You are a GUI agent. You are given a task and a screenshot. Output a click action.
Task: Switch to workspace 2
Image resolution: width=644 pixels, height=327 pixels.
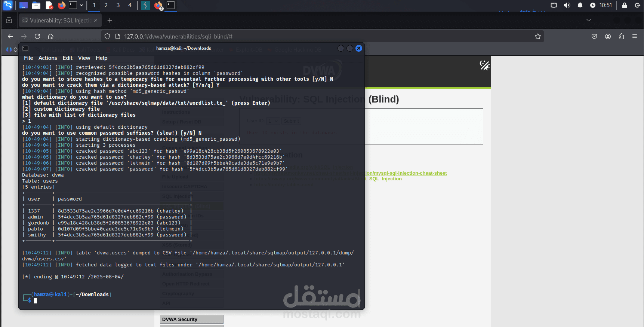coord(106,5)
